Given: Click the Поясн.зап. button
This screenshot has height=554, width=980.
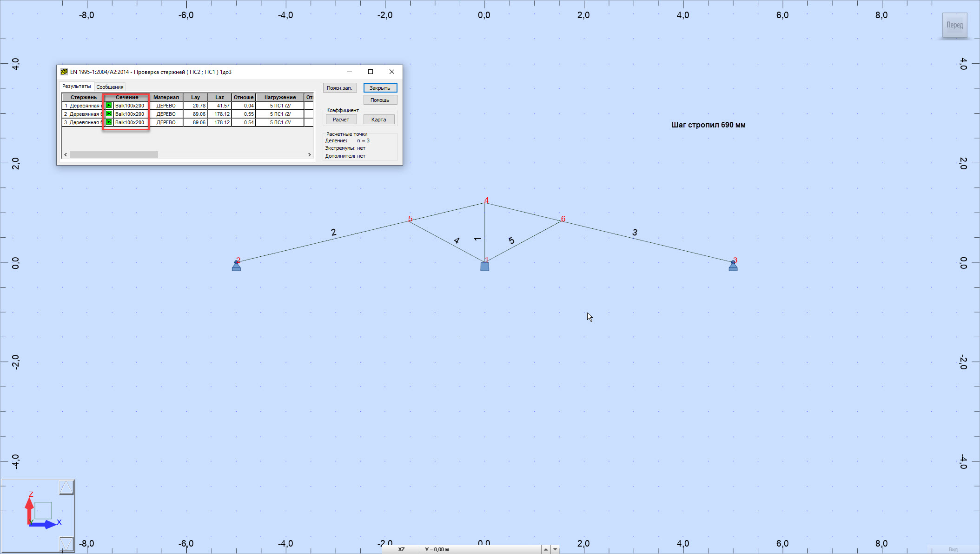Looking at the screenshot, I should [340, 88].
